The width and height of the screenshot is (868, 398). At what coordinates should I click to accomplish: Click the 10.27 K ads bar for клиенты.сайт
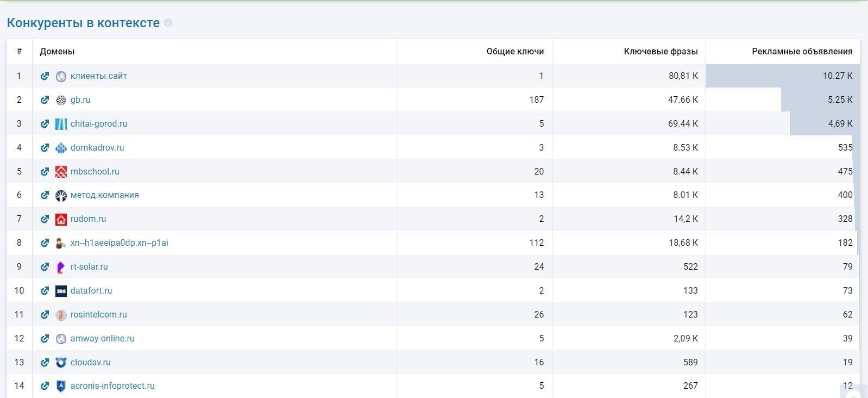pos(782,76)
